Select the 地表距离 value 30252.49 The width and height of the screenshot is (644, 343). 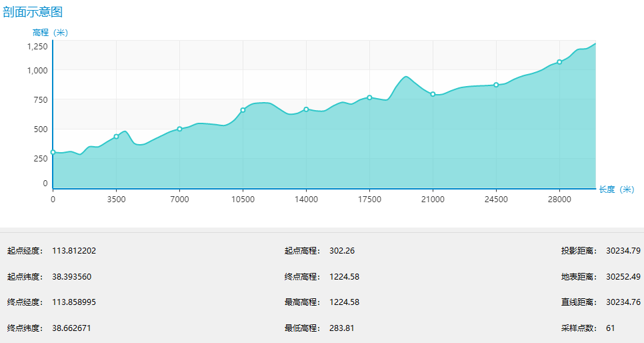pyautogui.click(x=623, y=277)
